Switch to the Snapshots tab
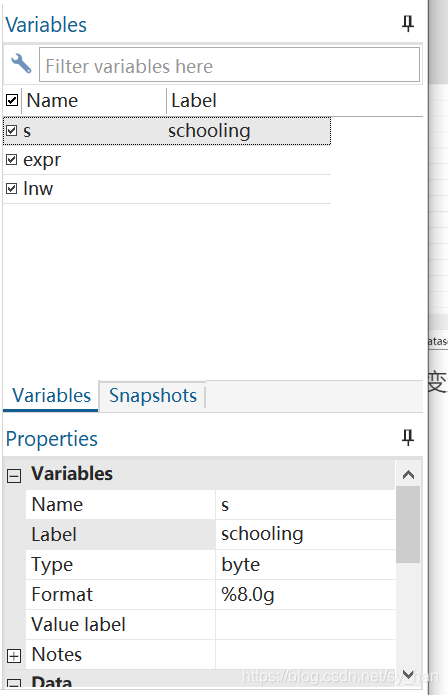The width and height of the screenshot is (448, 695). pos(153,395)
